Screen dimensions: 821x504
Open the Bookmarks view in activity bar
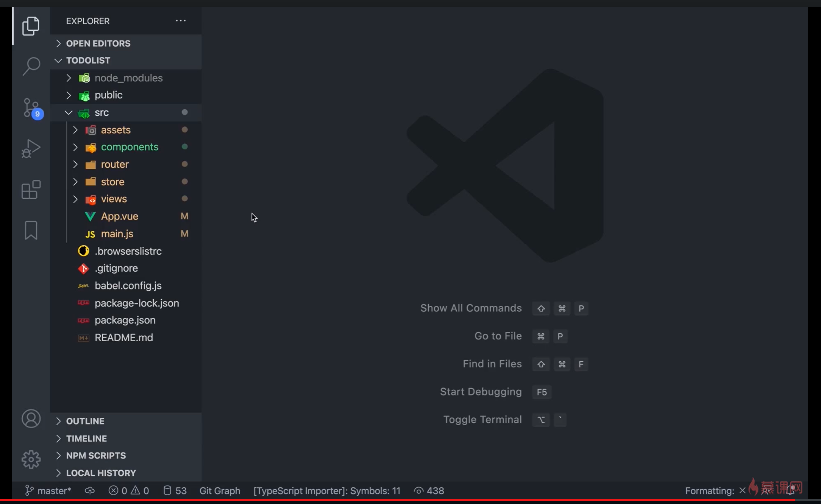[x=31, y=230]
